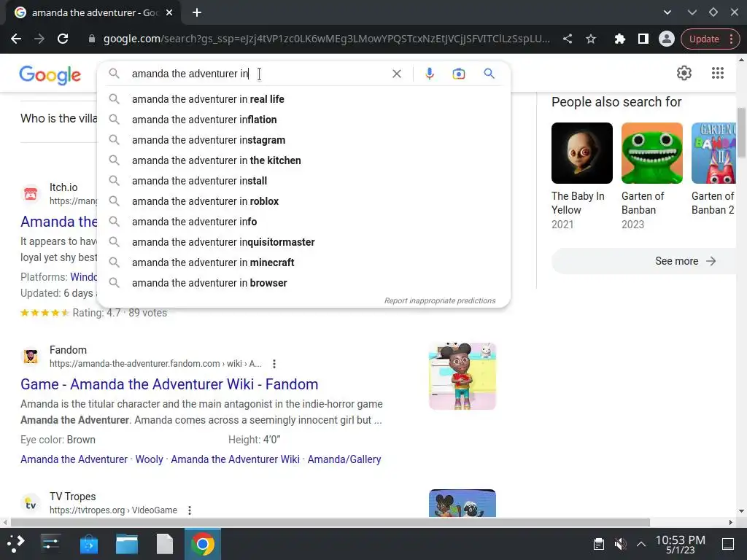Open the taskbar application launcher
747x560 pixels.
[x=16, y=544]
